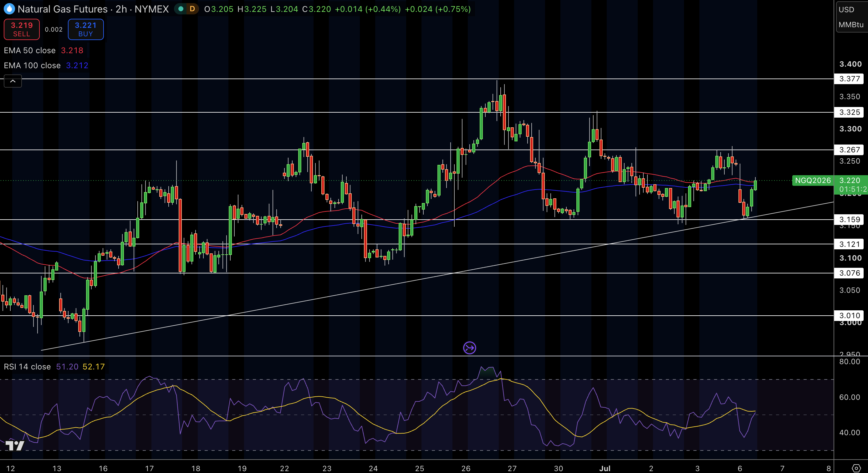The image size is (868, 473).
Task: Select the EMA 100 close indicator label
Action: point(32,65)
